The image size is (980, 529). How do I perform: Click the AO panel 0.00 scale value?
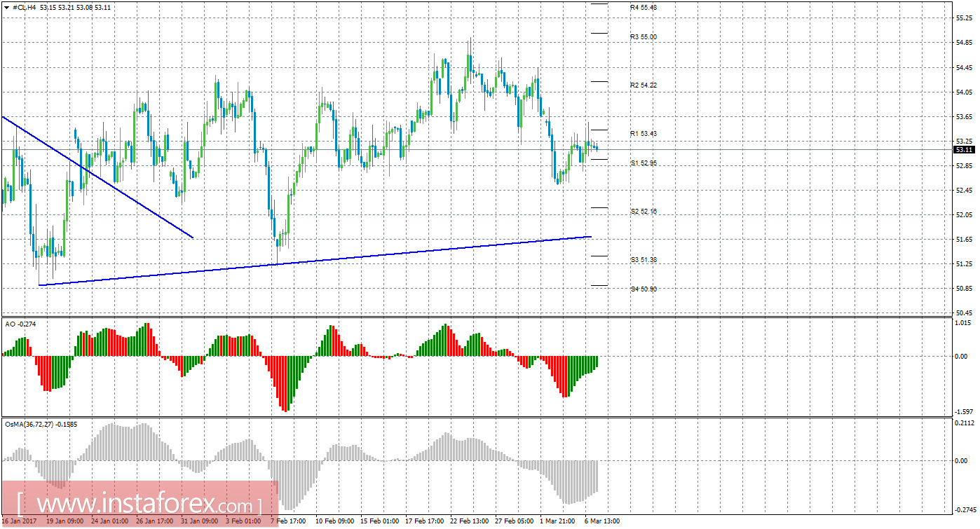961,357
